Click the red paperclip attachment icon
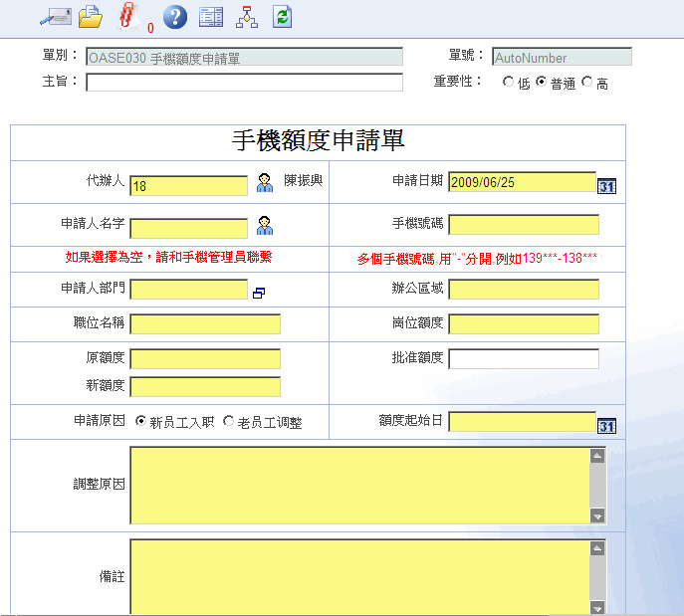 click(x=127, y=15)
